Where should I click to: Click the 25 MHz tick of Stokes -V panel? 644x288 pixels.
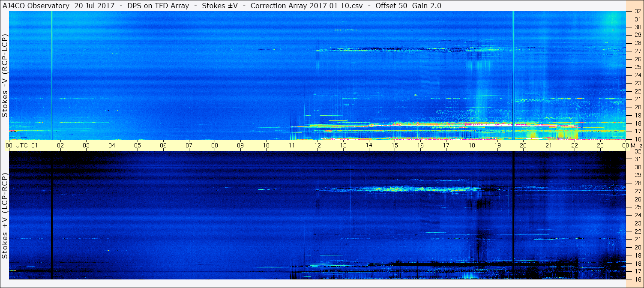637,67
